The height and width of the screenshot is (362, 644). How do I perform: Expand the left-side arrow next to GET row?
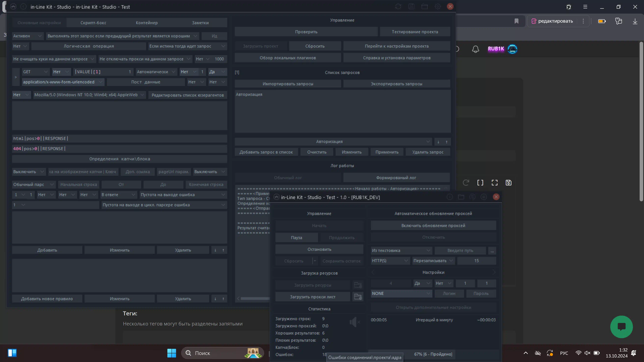coord(16,77)
